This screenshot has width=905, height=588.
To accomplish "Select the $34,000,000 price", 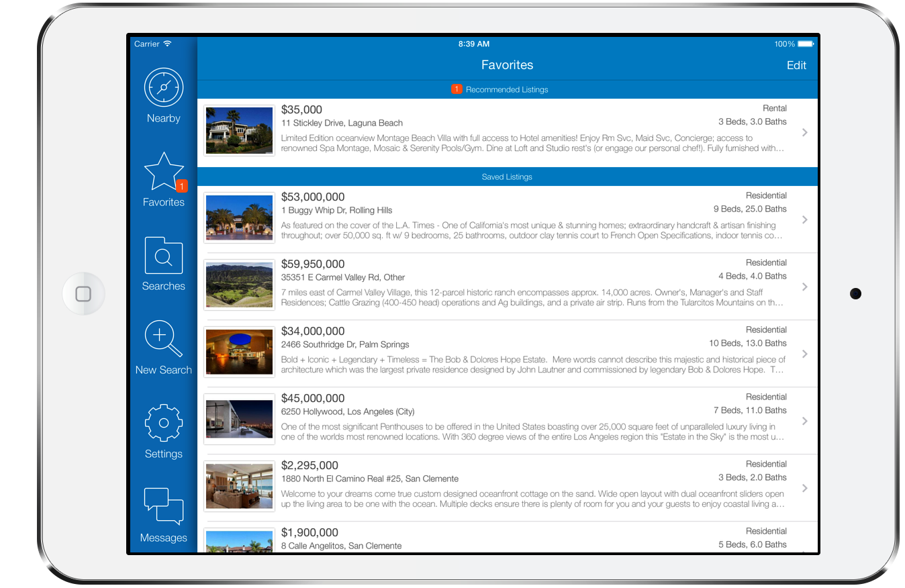I will (x=313, y=331).
